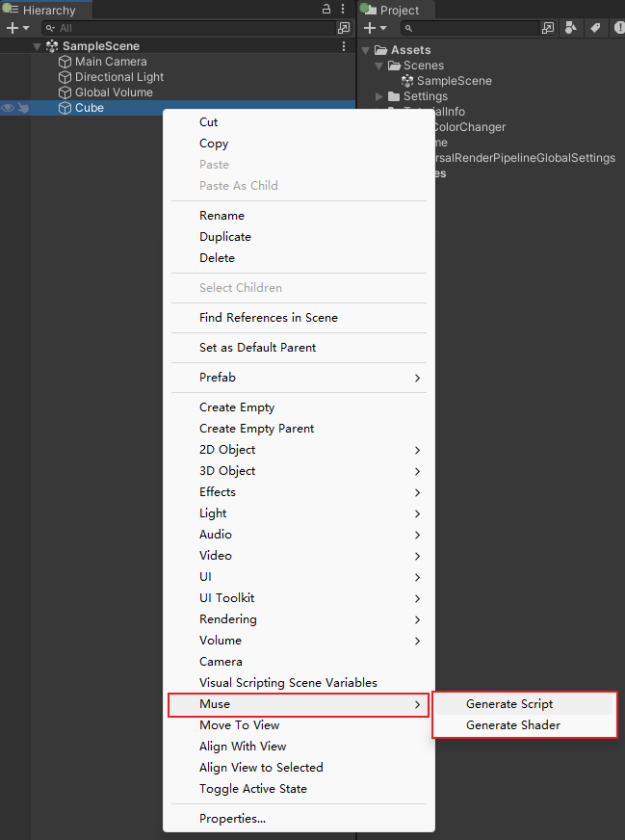Click the Project search by type icon
Image resolution: width=625 pixels, height=840 pixels.
pos(572,28)
